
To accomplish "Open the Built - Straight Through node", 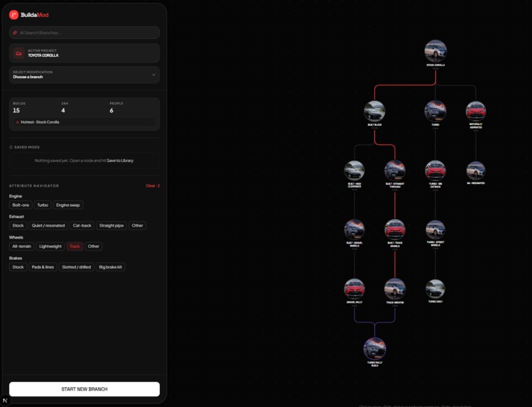I will (395, 170).
